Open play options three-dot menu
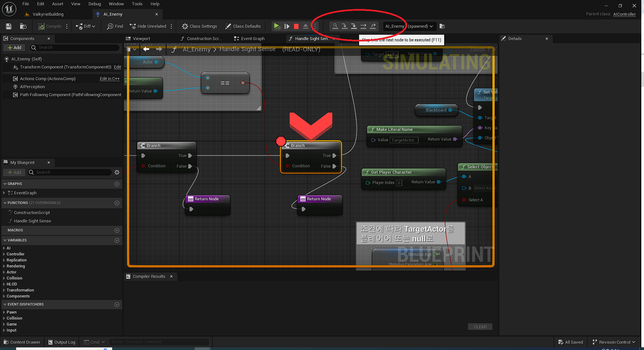 coord(315,26)
